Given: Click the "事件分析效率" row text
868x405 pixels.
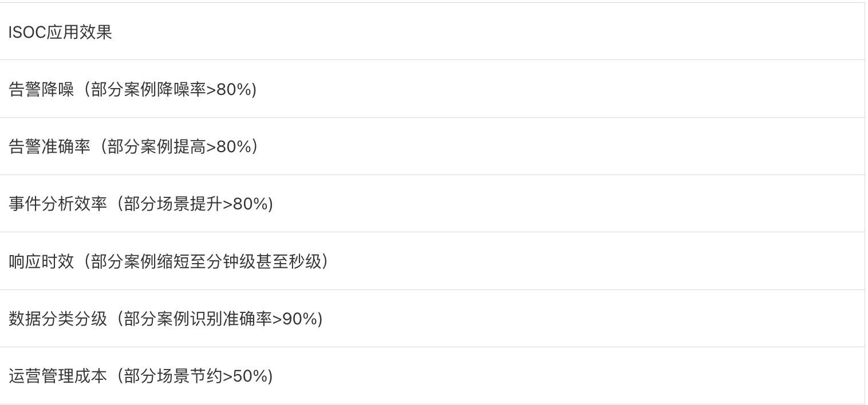Looking at the screenshot, I should (57, 204).
